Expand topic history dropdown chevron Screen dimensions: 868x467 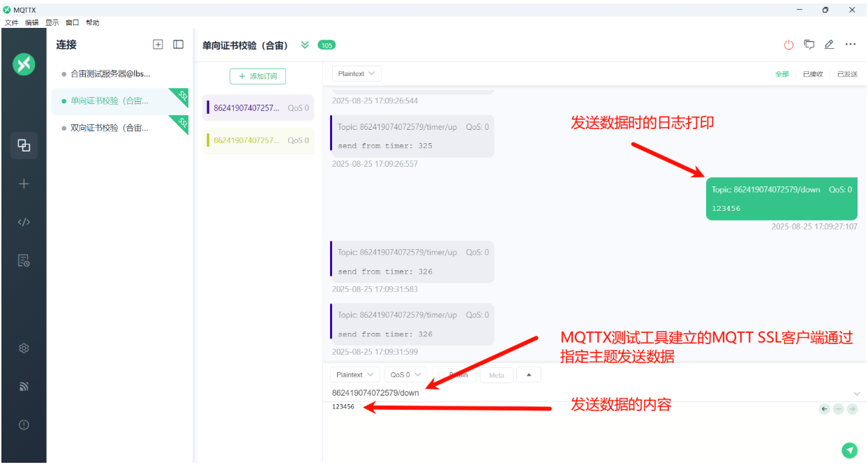(x=857, y=394)
